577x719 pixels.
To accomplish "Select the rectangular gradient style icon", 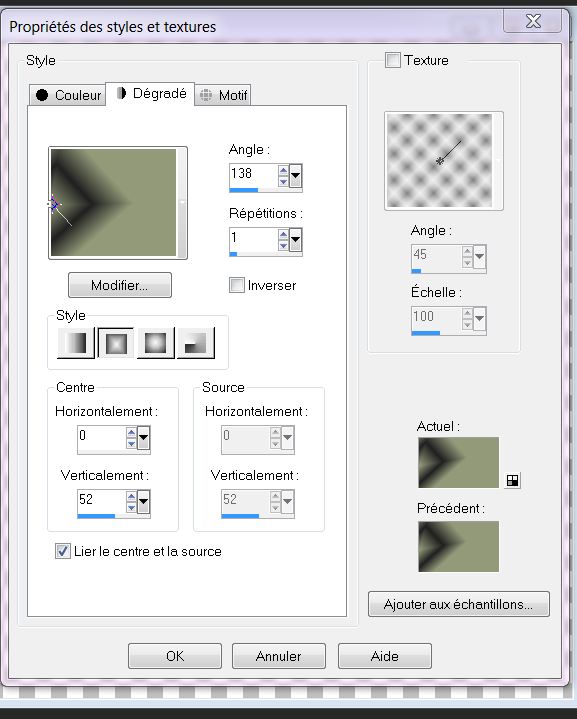I will [x=116, y=343].
